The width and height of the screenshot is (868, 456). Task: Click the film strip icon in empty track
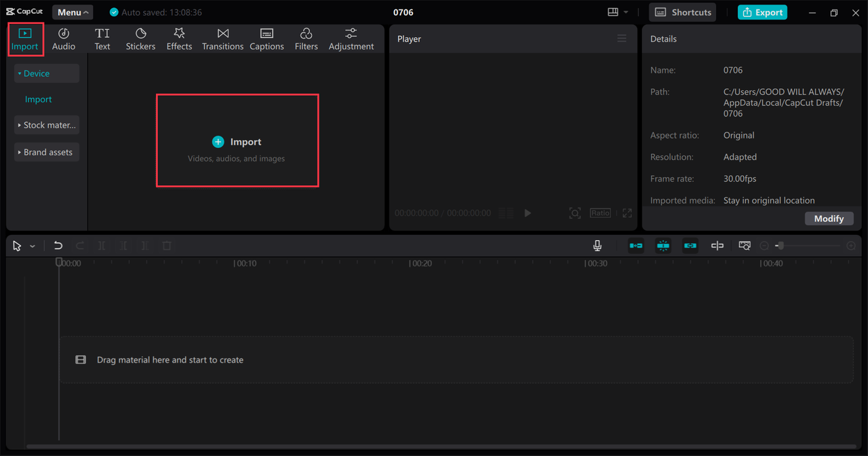click(x=81, y=360)
